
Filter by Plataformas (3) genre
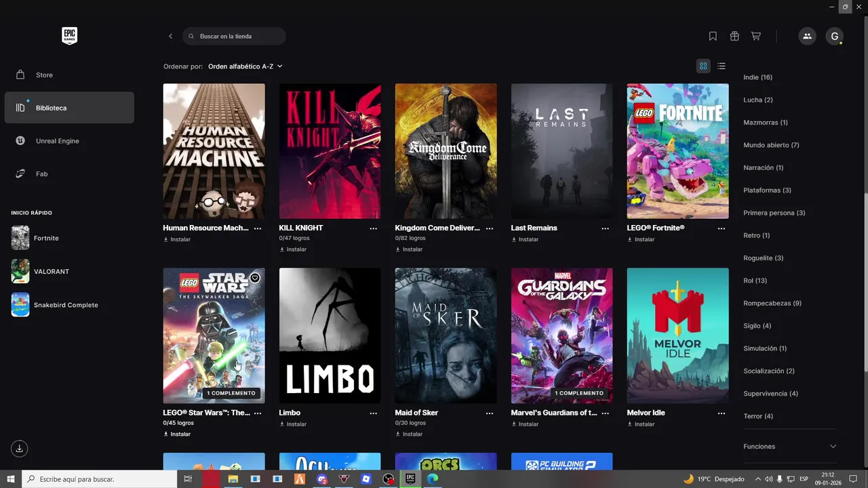click(767, 190)
